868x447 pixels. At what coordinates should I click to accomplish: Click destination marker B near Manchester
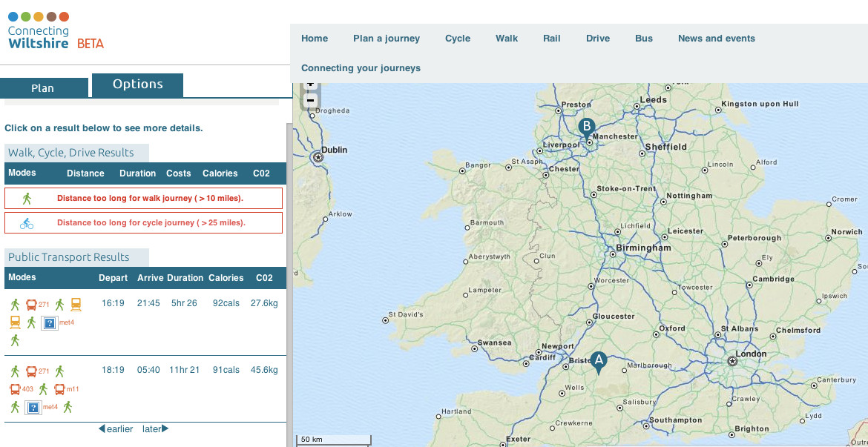(x=586, y=127)
